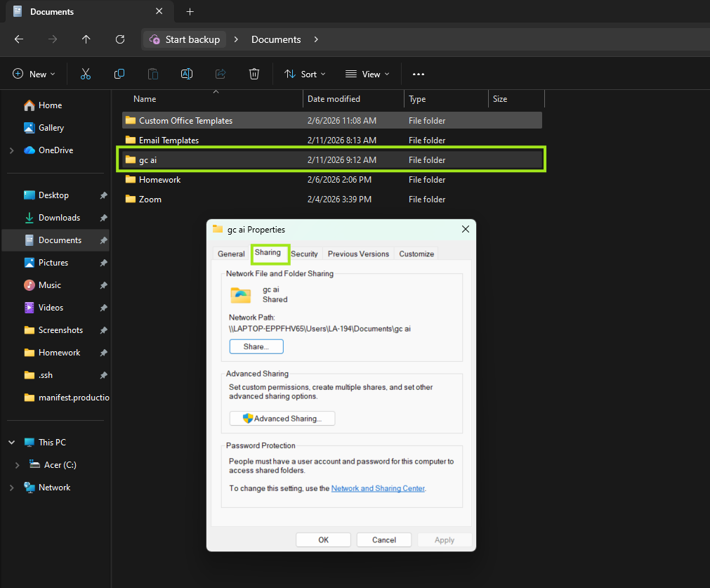Open a new tab with plus icon
Image resolution: width=710 pixels, height=588 pixels.
pyautogui.click(x=190, y=12)
